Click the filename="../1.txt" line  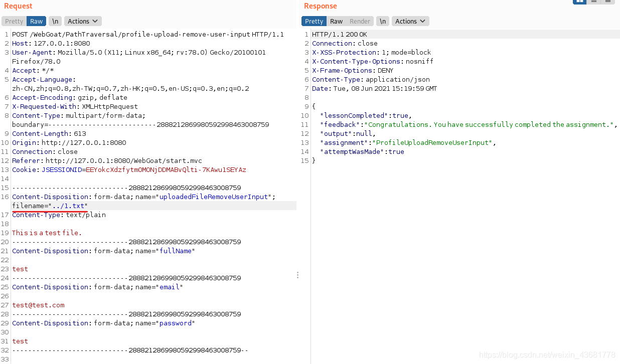(50, 206)
